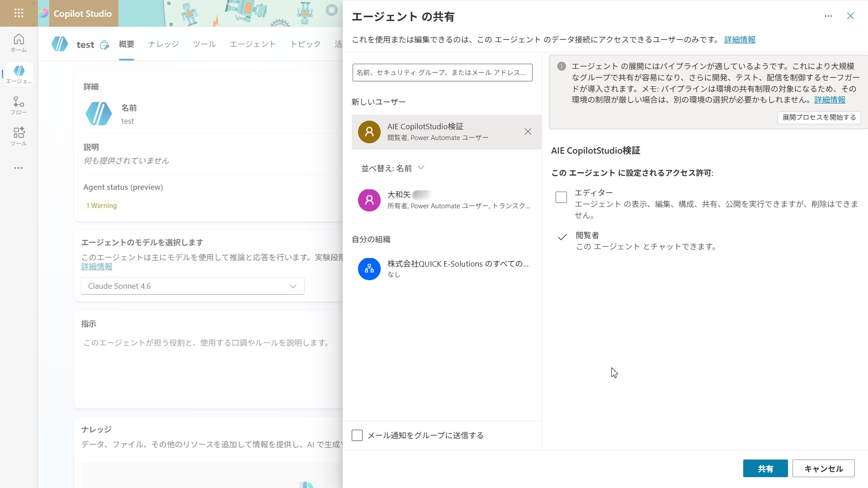The width and height of the screenshot is (868, 488).
Task: Click the 大和矢 user avatar
Action: point(369,200)
